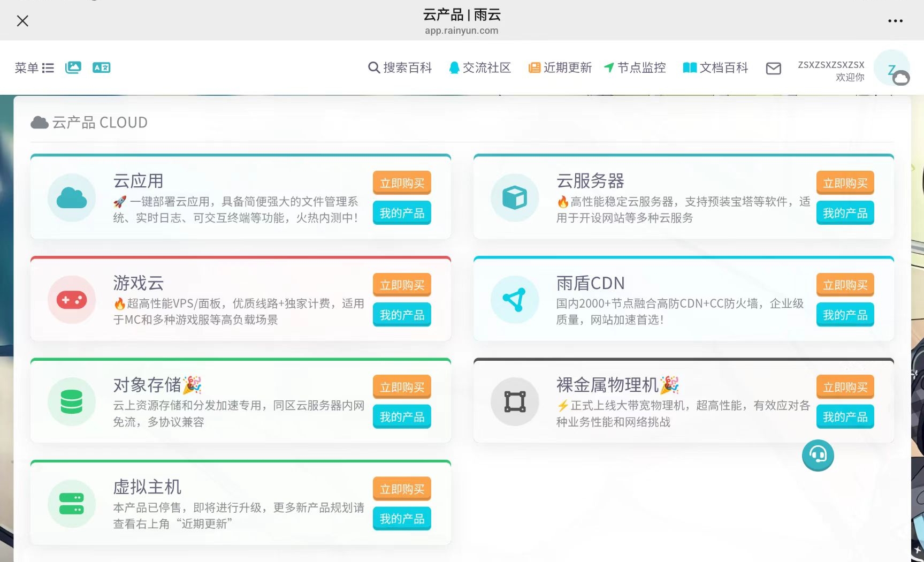Buy 游戏云 with 立即购买
The width and height of the screenshot is (924, 562).
[x=402, y=285]
